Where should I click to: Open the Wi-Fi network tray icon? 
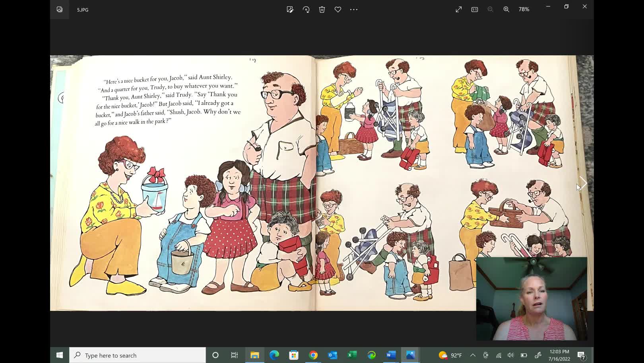point(499,355)
